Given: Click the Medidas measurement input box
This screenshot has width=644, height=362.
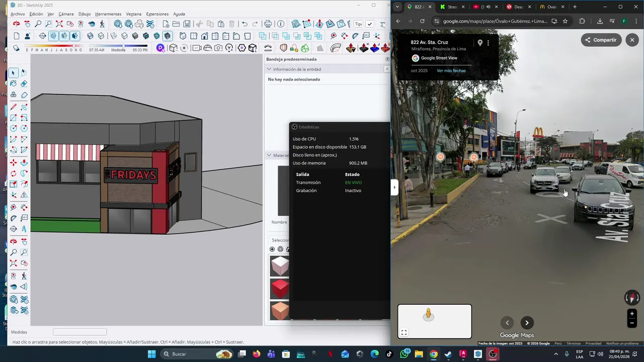Looking at the screenshot, I should [80, 332].
